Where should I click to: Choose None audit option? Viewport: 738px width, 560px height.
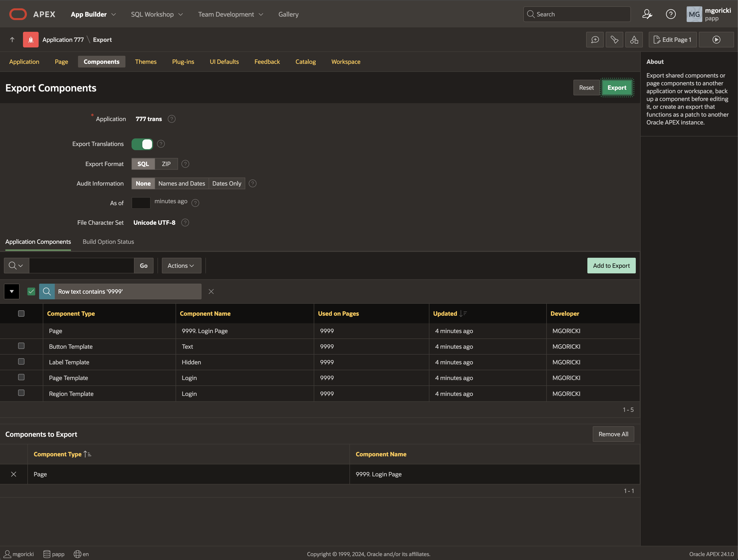pyautogui.click(x=143, y=183)
